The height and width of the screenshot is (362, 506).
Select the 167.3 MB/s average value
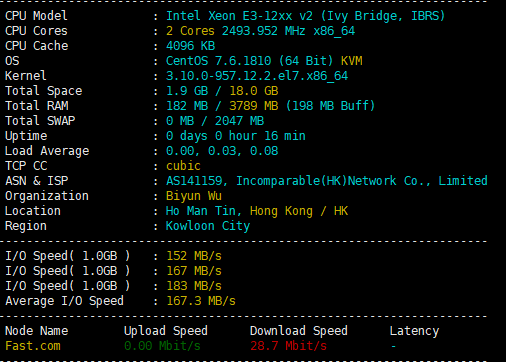pos(201,301)
